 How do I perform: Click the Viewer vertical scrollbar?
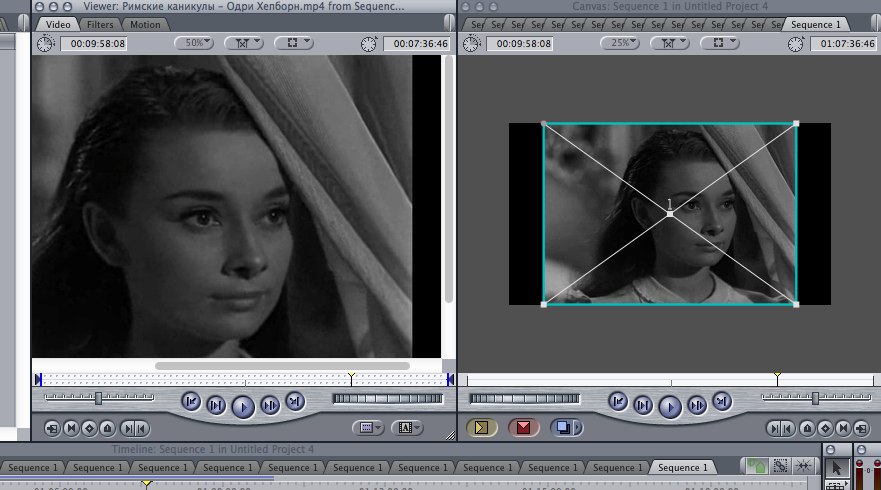tap(448, 179)
